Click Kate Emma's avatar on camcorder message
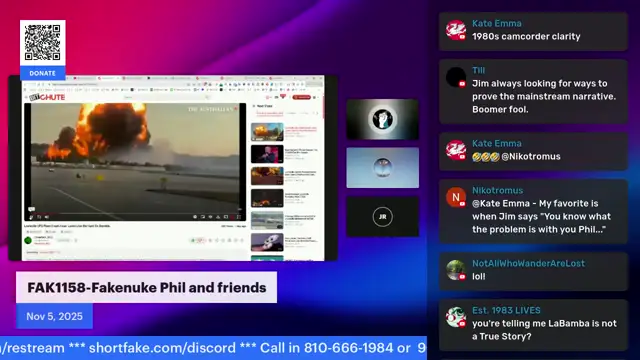Image resolution: width=640 pixels, height=360 pixels. [456, 30]
